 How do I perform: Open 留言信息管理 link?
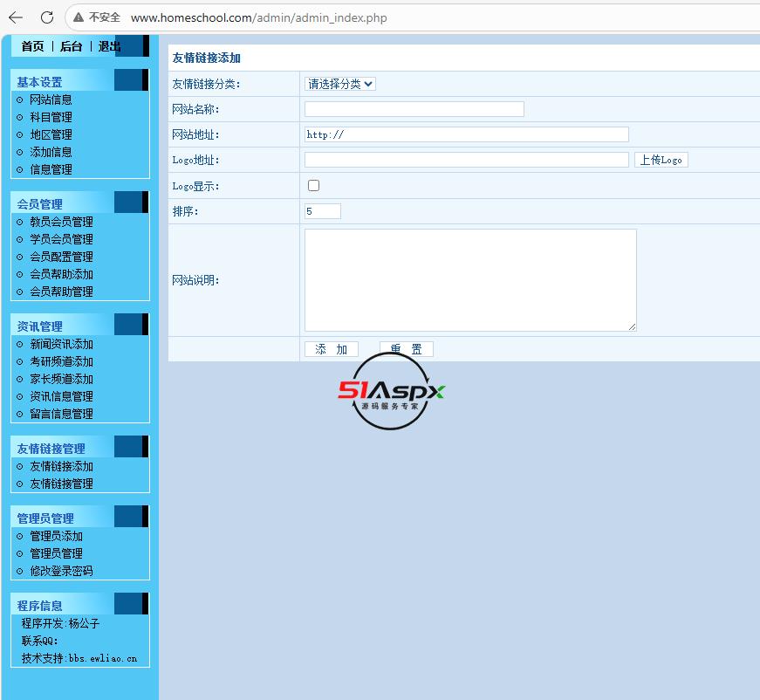62,414
